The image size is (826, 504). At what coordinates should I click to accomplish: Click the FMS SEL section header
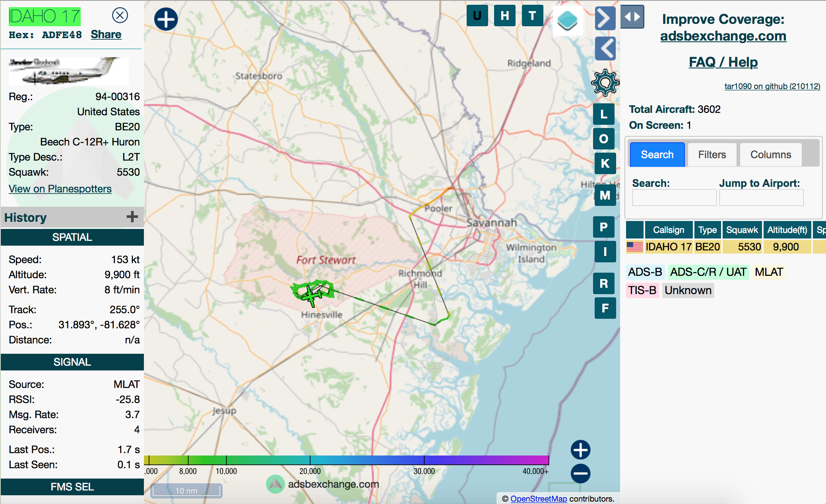click(x=72, y=487)
